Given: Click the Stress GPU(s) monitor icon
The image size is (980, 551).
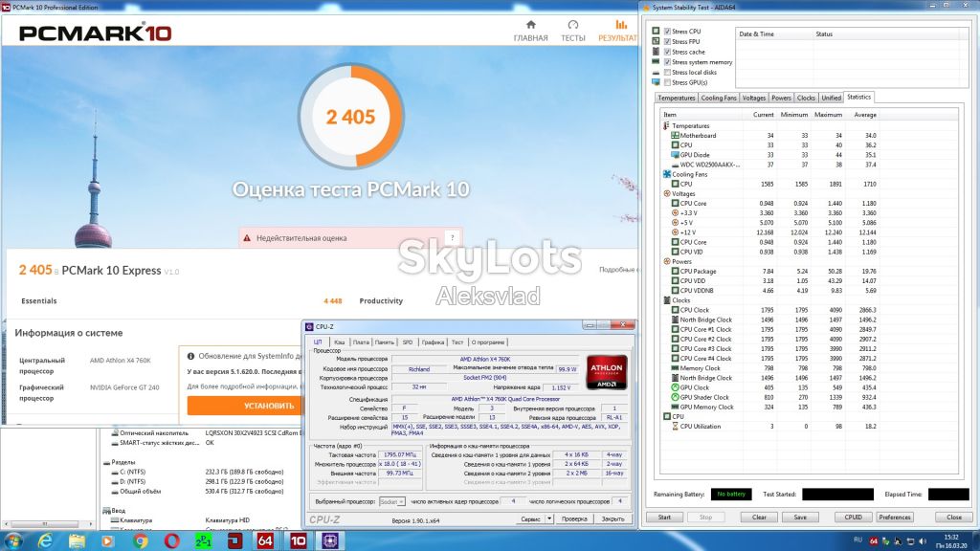Looking at the screenshot, I should pyautogui.click(x=656, y=82).
